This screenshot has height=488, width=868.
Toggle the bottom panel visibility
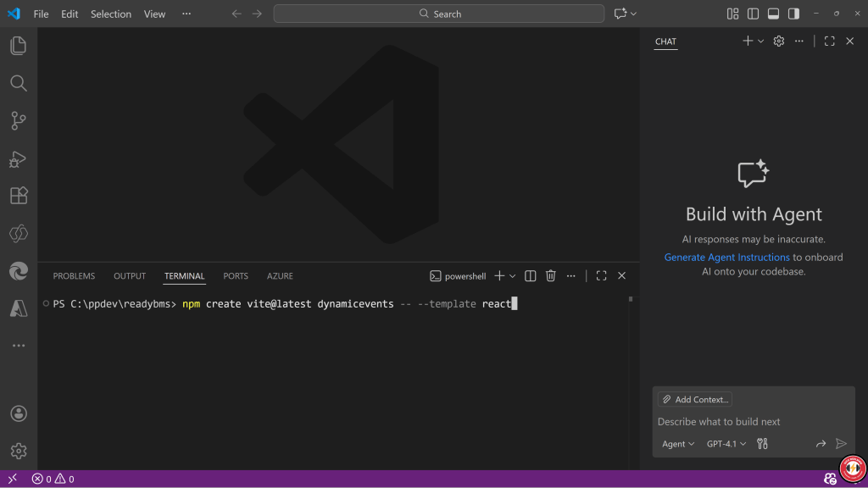pyautogui.click(x=773, y=14)
